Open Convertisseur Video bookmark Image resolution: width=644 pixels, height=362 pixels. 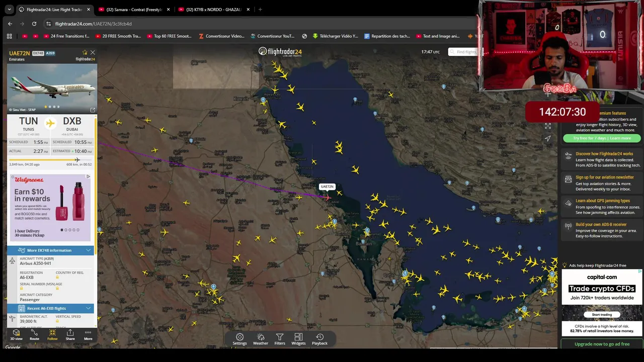click(222, 36)
